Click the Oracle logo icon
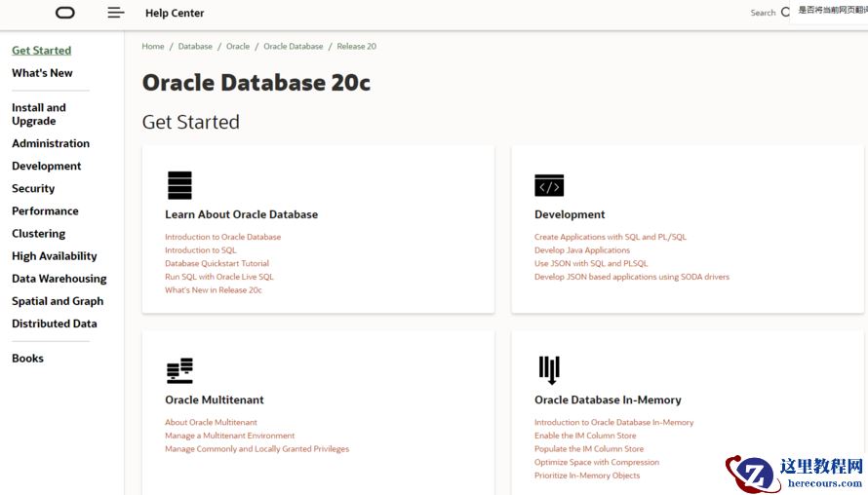 (65, 13)
